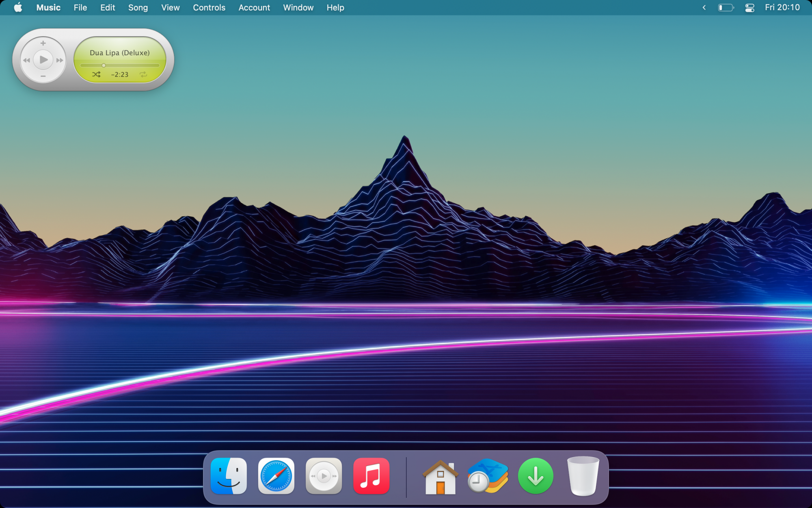Open the Controls menu

pyautogui.click(x=209, y=8)
